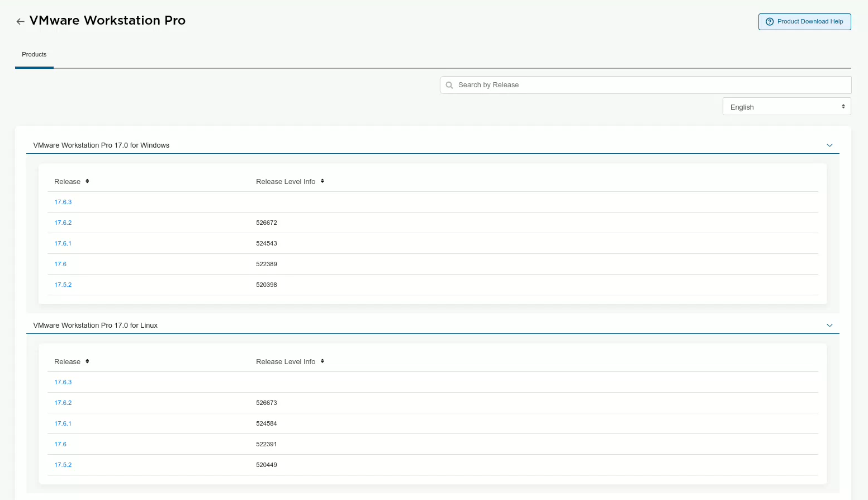Click Release Level Info header in Windows table

tap(286, 182)
